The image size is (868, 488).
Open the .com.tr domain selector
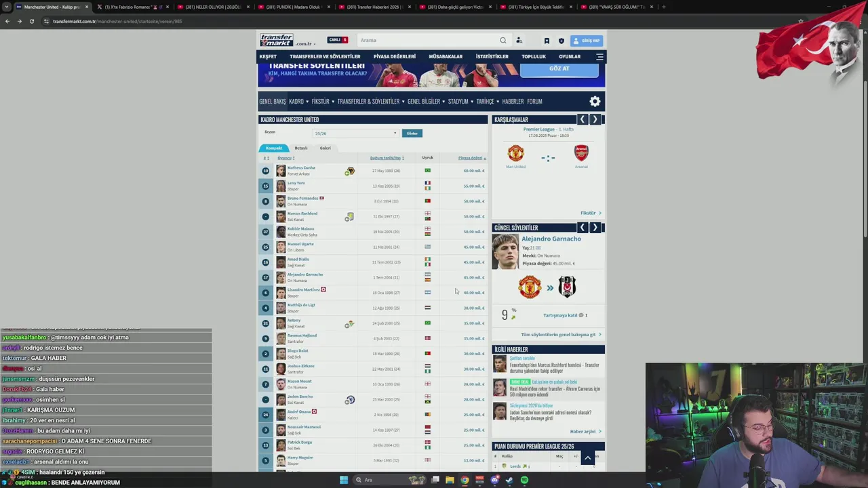[304, 43]
